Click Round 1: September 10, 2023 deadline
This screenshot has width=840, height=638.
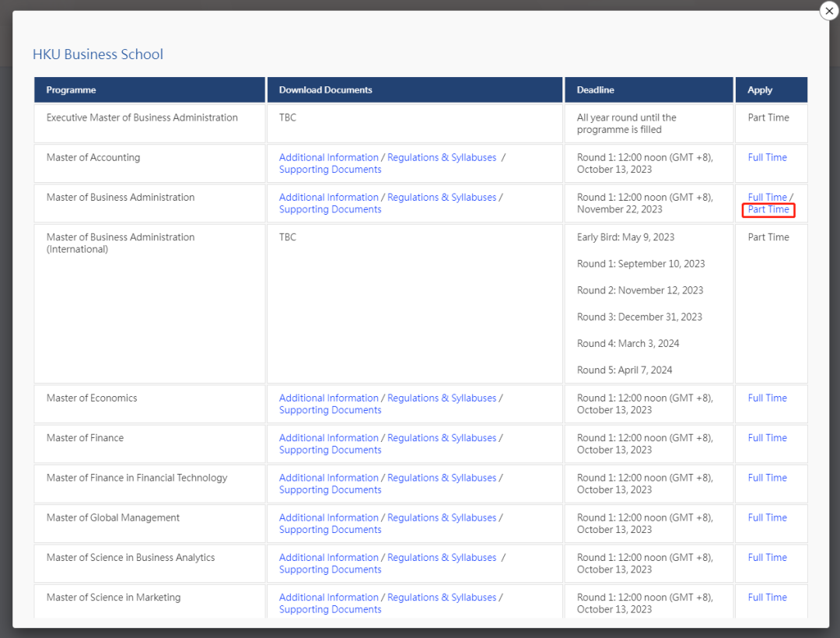click(641, 264)
